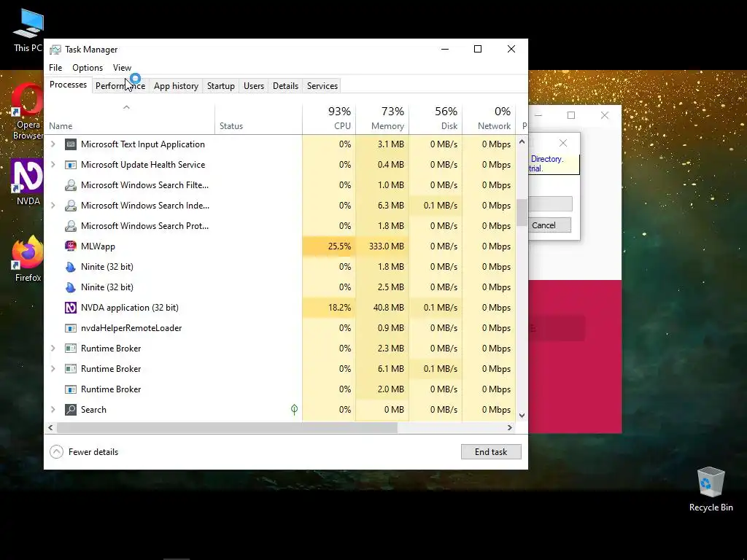Click the input field in background dialog
This screenshot has width=747, height=560.
pos(550,204)
